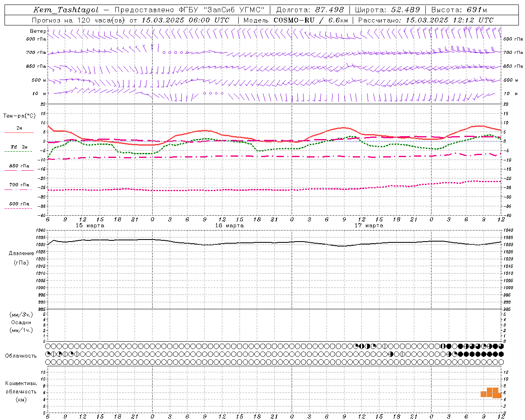Viewport: 525px width, 420px height.
Task: Click the Давление (гПа) panel label
Action: [21, 258]
